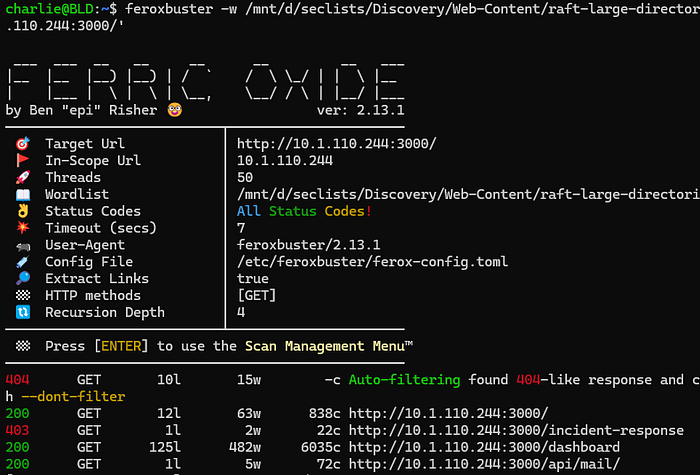Open the /api/mail/ result URL
The image size is (700, 475).
click(x=484, y=464)
